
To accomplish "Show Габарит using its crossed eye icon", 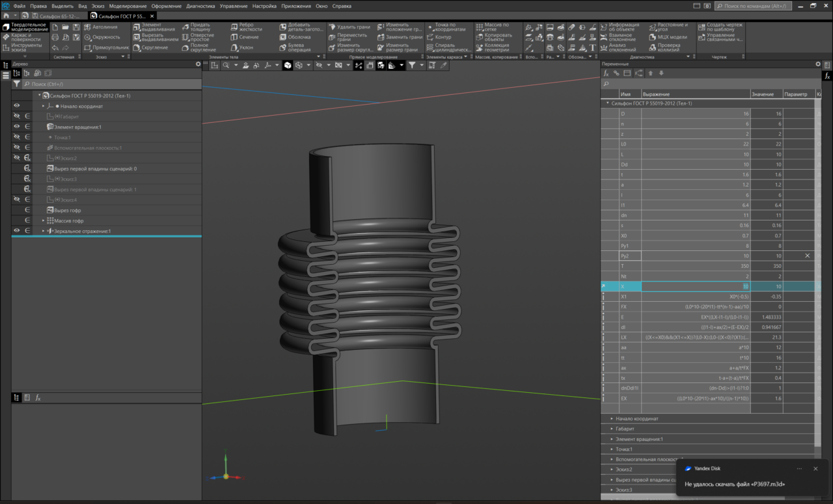I will [x=17, y=116].
